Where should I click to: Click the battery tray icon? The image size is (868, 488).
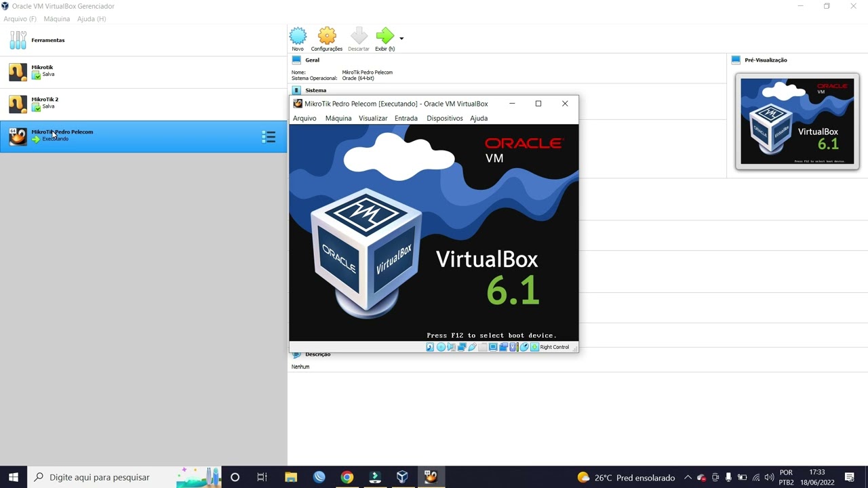coord(742,477)
